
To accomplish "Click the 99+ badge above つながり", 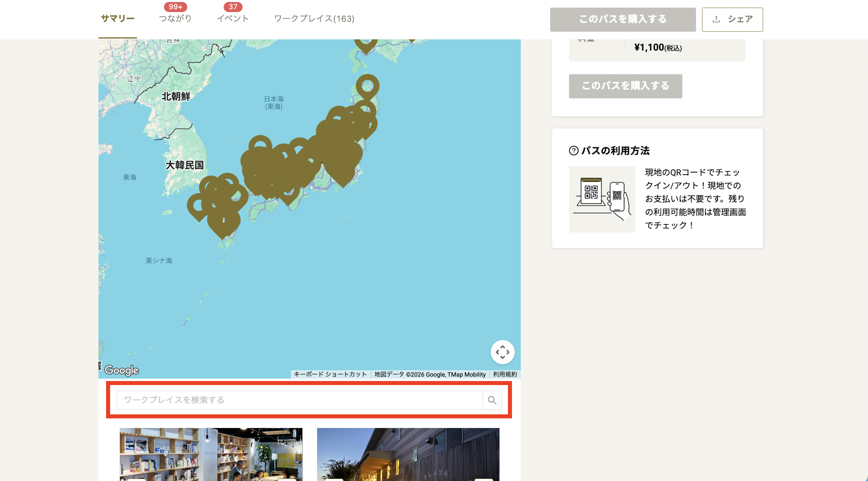I will point(175,6).
